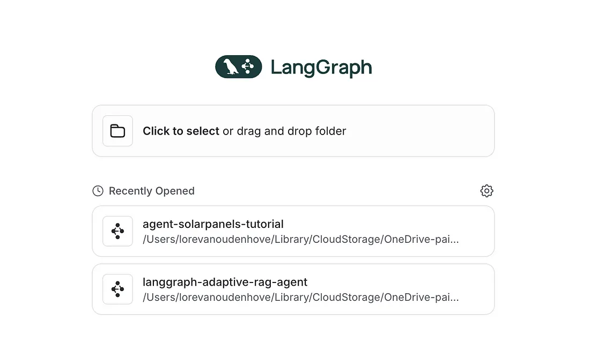Click the path under langgraph-adaptive-rag-agent

[x=301, y=297]
